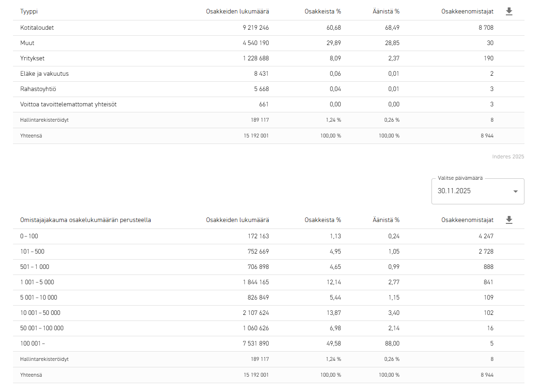Select the Muut row

(27, 43)
